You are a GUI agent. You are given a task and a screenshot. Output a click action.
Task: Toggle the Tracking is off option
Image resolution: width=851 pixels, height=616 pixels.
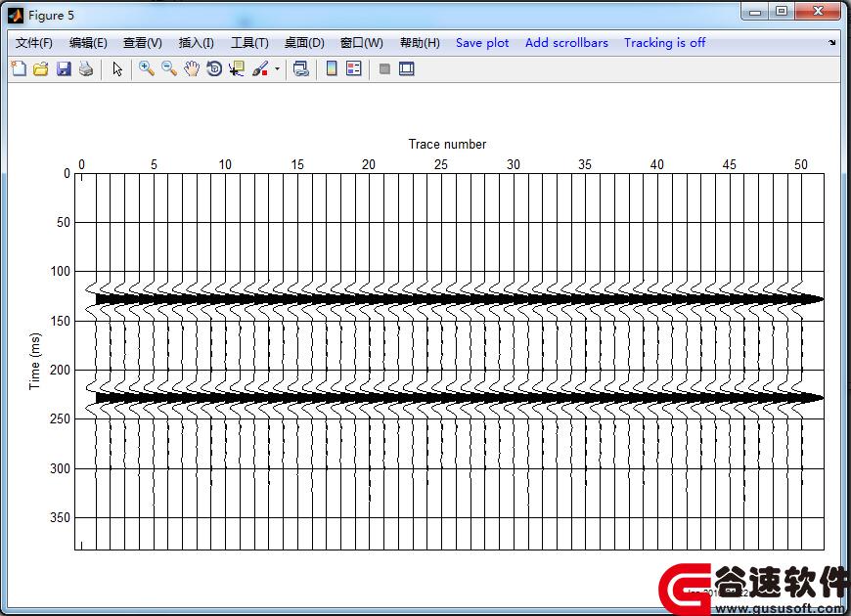664,43
